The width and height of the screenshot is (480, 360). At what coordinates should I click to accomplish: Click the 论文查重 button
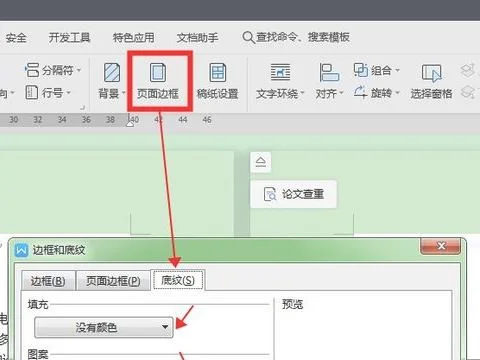click(x=294, y=194)
